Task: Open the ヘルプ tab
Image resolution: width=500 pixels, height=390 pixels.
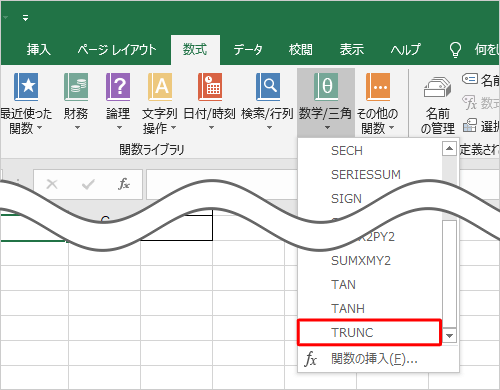Action: point(406,50)
